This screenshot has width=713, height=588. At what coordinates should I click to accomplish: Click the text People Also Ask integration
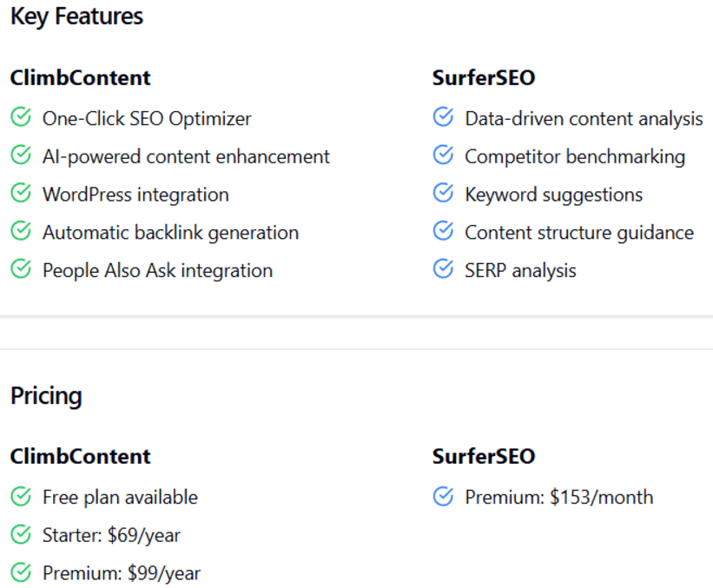coord(157,271)
